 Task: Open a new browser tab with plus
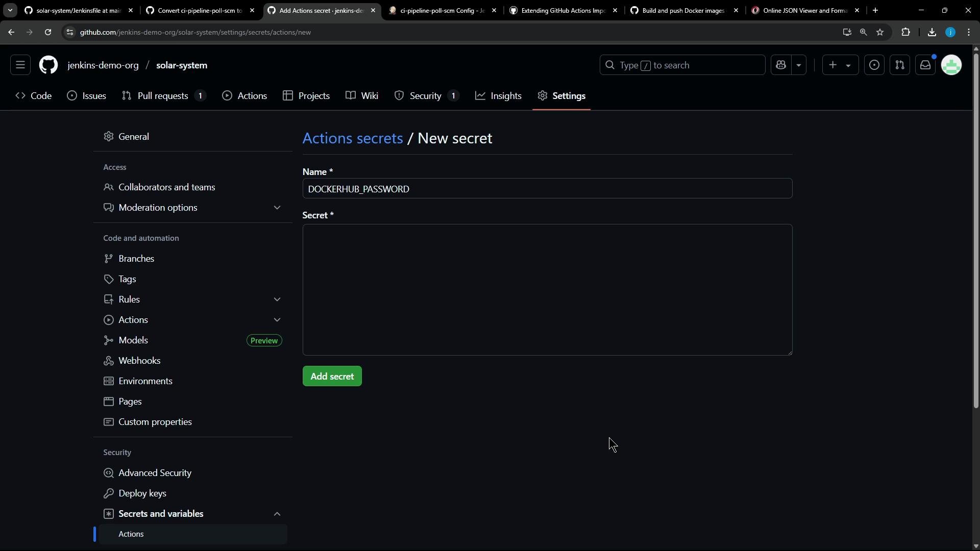[x=875, y=10]
